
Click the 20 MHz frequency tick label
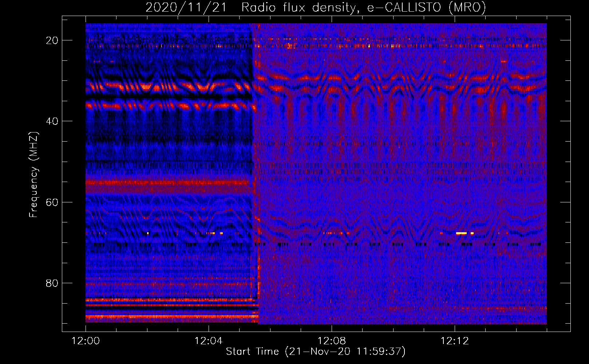52,40
